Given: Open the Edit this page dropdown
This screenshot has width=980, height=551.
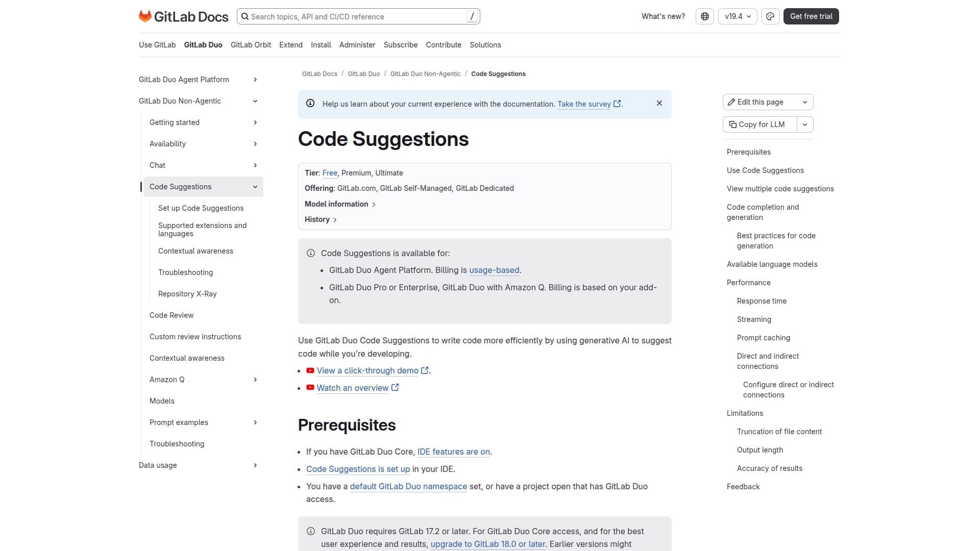Looking at the screenshot, I should pyautogui.click(x=805, y=102).
